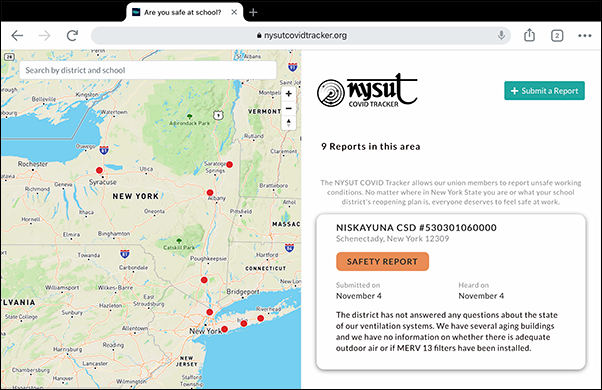Open the Niskayuna CSD report card heading
Image resolution: width=602 pixels, height=390 pixels.
[x=416, y=228]
